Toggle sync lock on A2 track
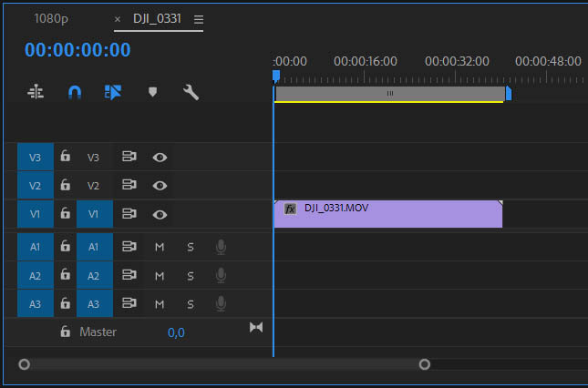This screenshot has width=588, height=388. [129, 275]
